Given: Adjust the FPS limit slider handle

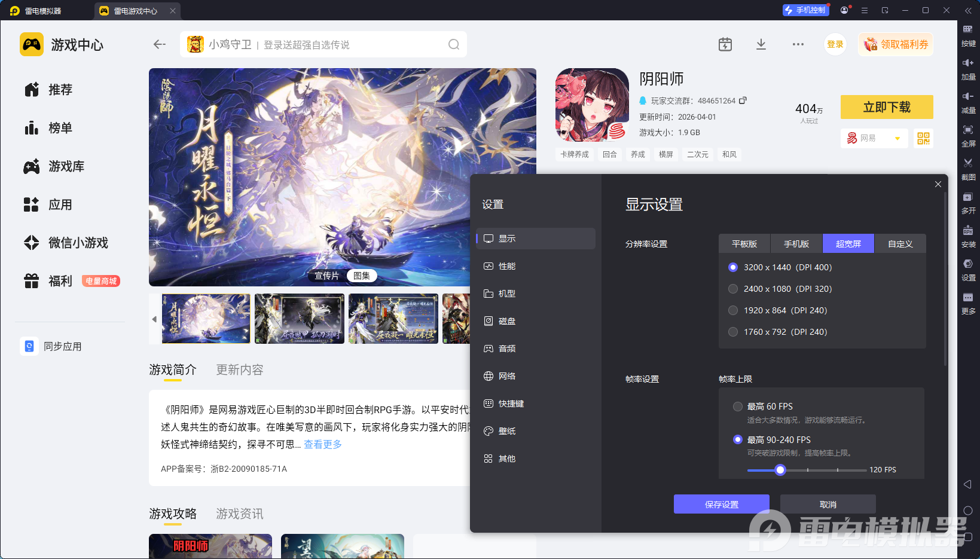Looking at the screenshot, I should (780, 470).
